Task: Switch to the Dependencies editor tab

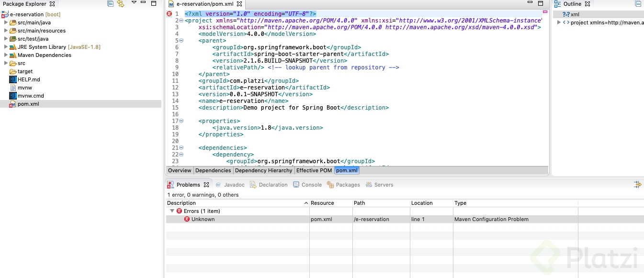Action: 213,170
